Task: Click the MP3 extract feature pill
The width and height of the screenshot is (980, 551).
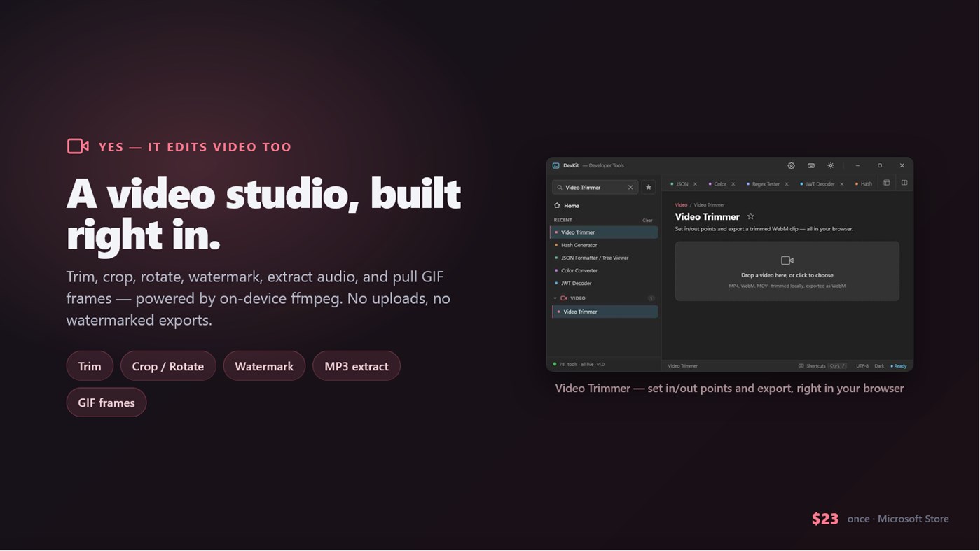Action: [x=357, y=366]
